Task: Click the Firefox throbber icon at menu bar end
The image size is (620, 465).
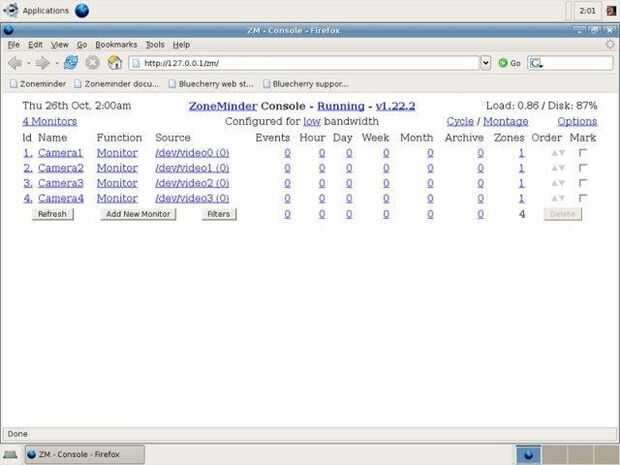Action: pos(611,44)
